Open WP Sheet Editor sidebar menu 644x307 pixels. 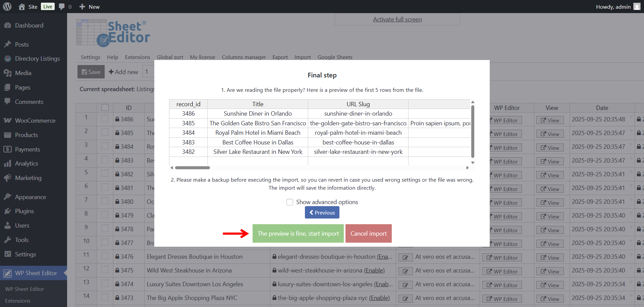(x=34, y=273)
